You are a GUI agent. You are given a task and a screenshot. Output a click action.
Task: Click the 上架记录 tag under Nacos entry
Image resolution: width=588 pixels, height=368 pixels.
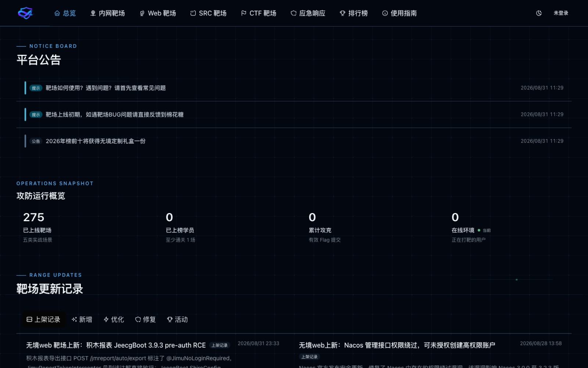coord(309,357)
